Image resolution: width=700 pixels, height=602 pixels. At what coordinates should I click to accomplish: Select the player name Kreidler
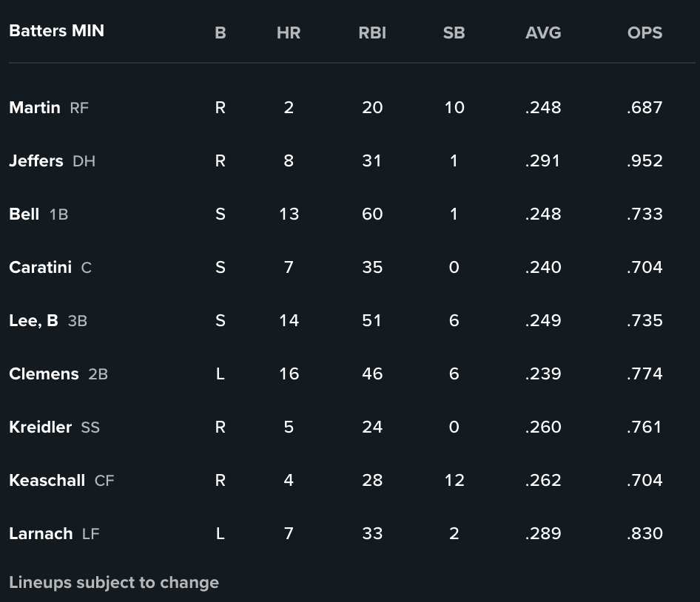(40, 427)
